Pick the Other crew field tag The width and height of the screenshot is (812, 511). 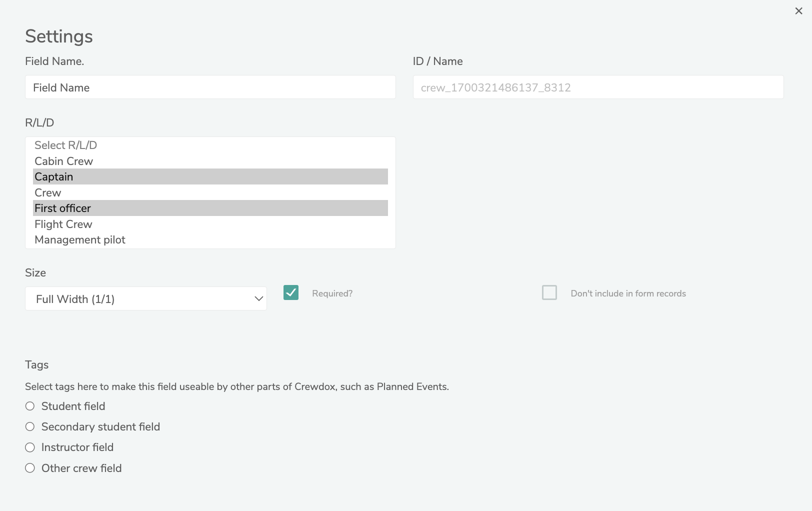[x=30, y=468]
